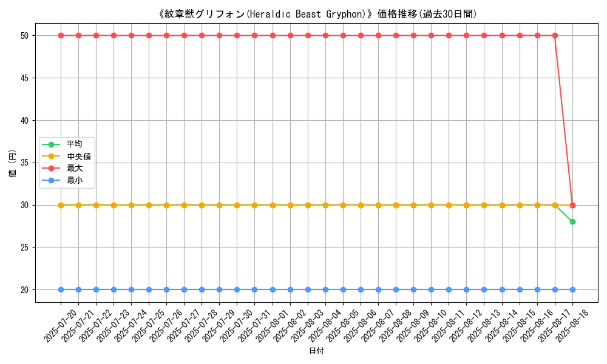Click the legend entry "最大"
The width and height of the screenshot is (607, 364).
pyautogui.click(x=74, y=168)
